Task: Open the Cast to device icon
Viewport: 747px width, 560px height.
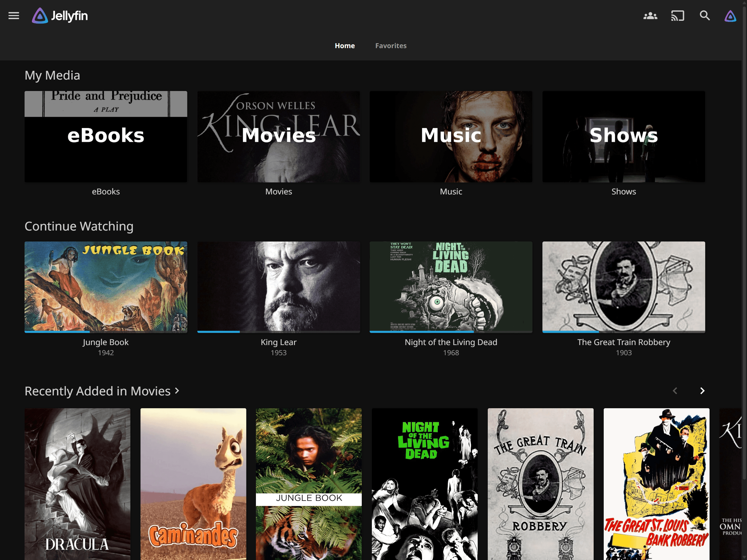Action: tap(678, 16)
